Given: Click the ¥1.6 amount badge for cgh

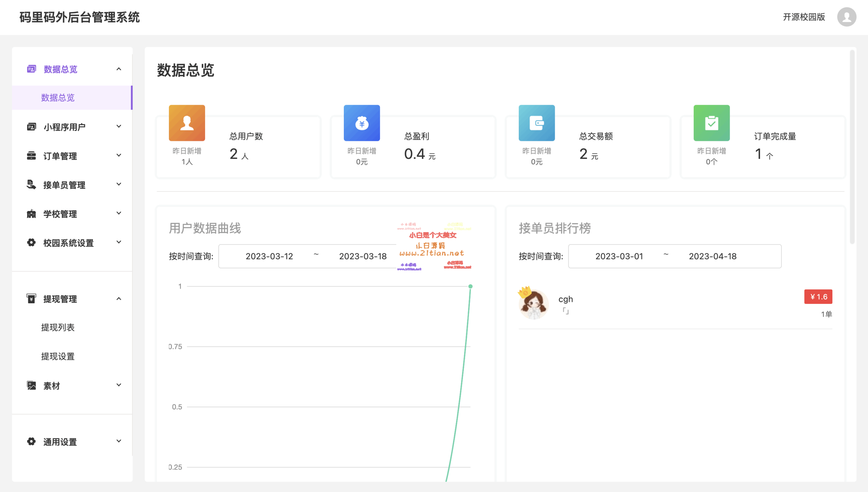Looking at the screenshot, I should click(818, 296).
